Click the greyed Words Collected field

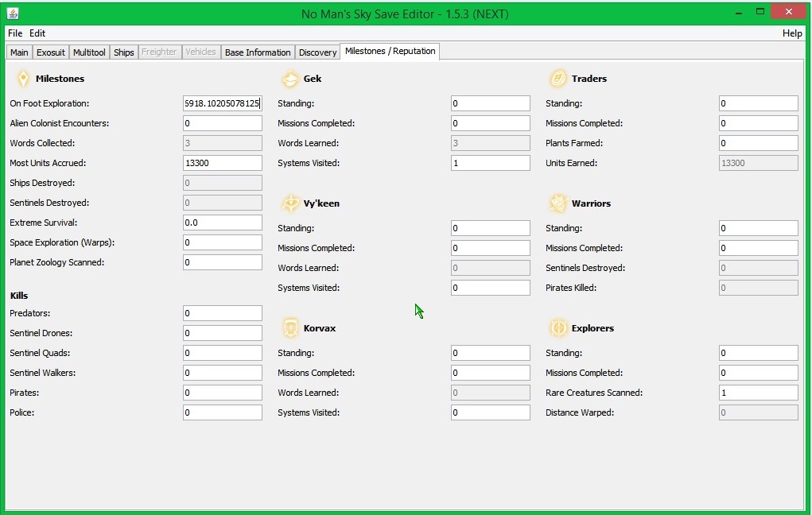coord(223,143)
